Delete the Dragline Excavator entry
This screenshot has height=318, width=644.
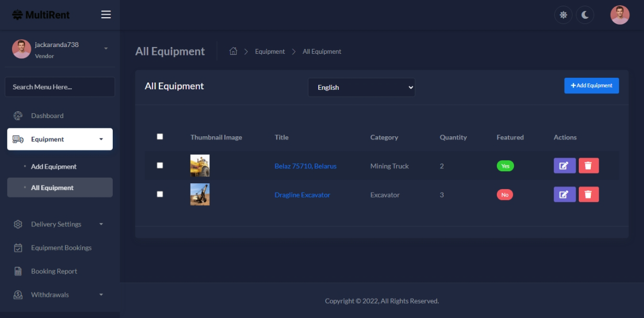[588, 194]
